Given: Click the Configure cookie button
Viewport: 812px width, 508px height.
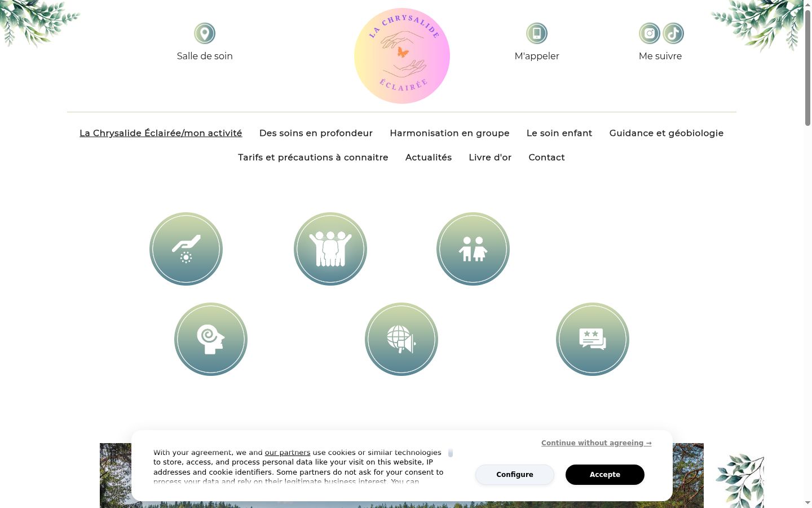Looking at the screenshot, I should pos(515,475).
